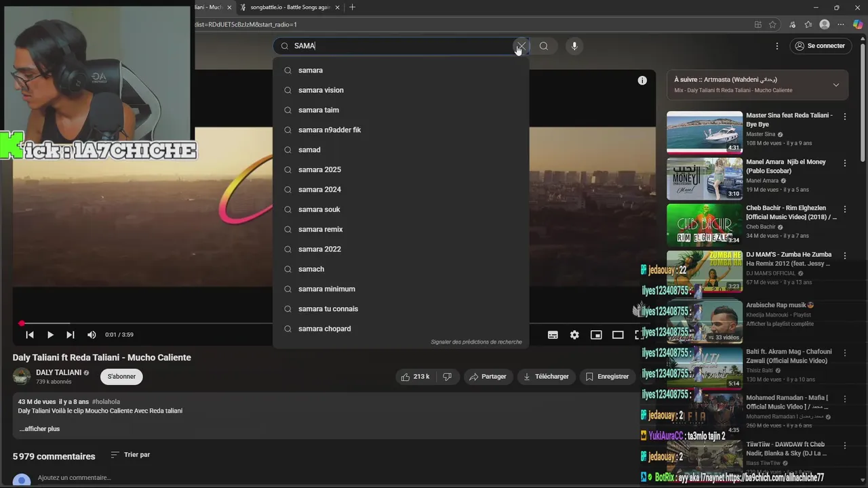Toggle subtitles in the video player
Viewport: 868px width, 488px height.
553,335
